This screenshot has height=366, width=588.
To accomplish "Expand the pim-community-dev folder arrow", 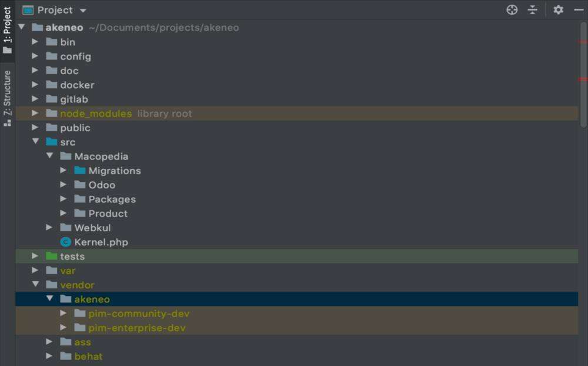I will point(64,314).
